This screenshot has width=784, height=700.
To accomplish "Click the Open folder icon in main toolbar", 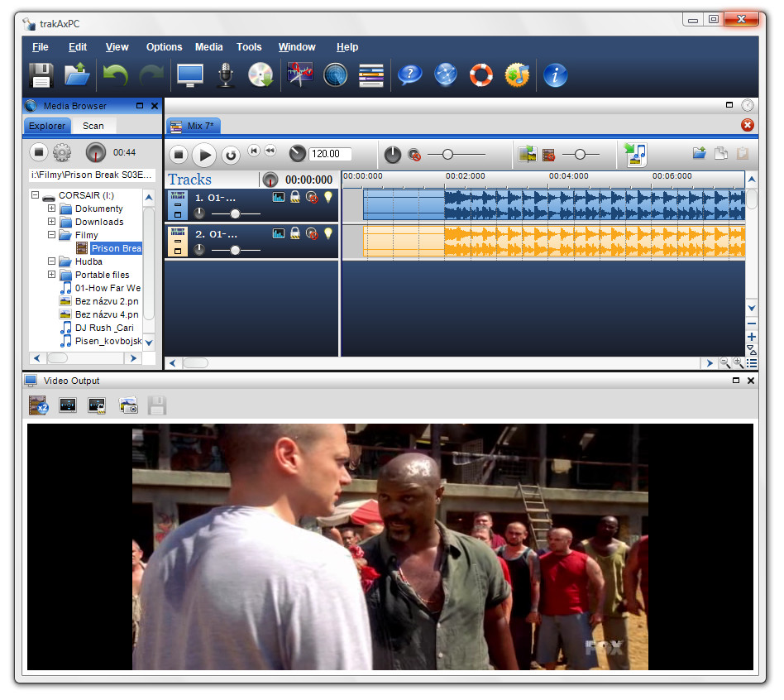I will click(x=77, y=74).
